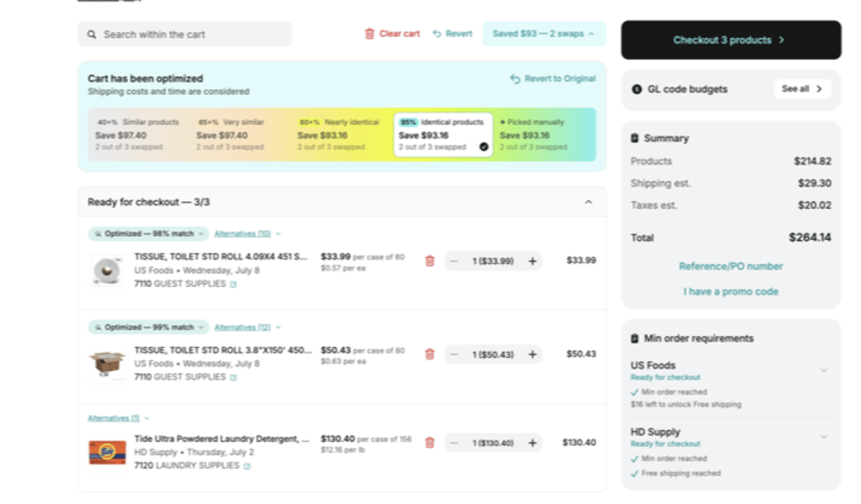Decrease quantity of $50.43 tissue

point(454,354)
